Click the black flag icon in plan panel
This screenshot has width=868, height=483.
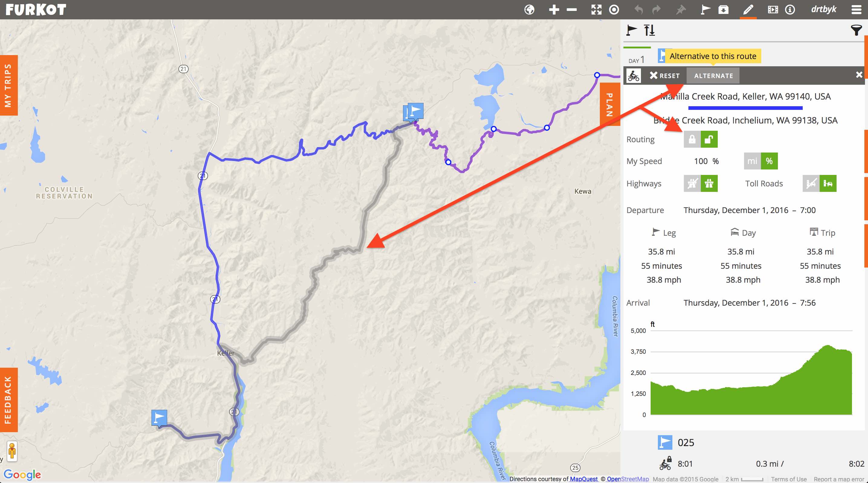click(632, 30)
